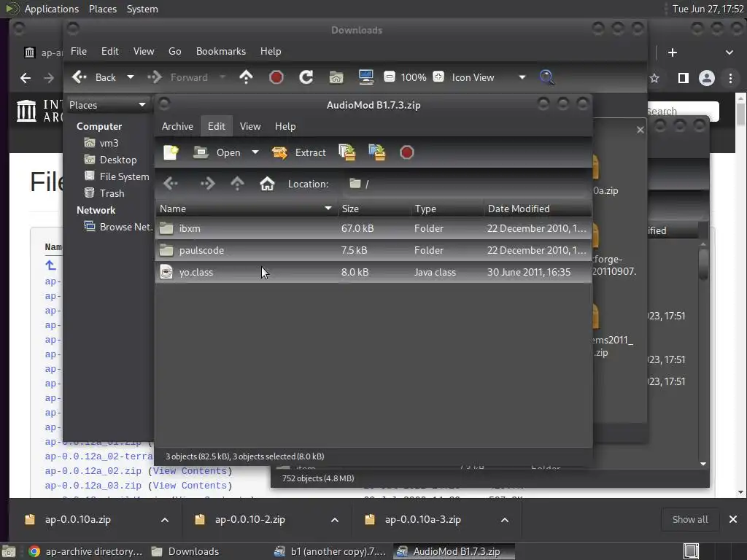Image resolution: width=747 pixels, height=560 pixels.
Task: Click the New Archive icon in AudioMod window
Action: (x=171, y=152)
